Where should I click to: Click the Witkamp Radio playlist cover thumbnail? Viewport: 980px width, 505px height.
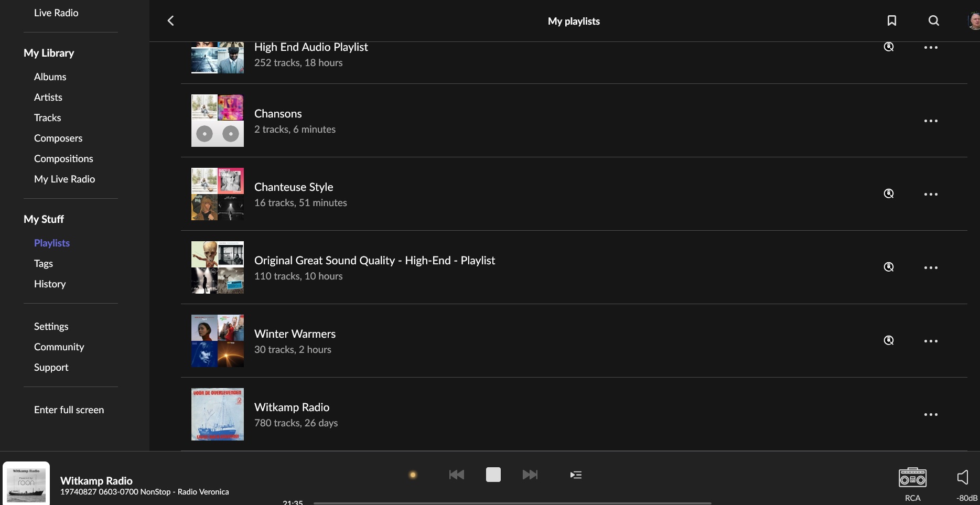217,414
